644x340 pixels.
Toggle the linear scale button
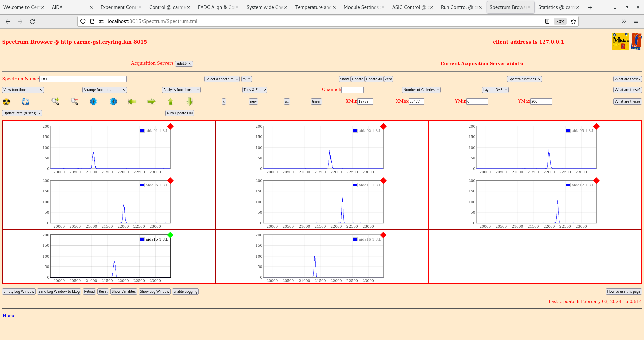[316, 102]
